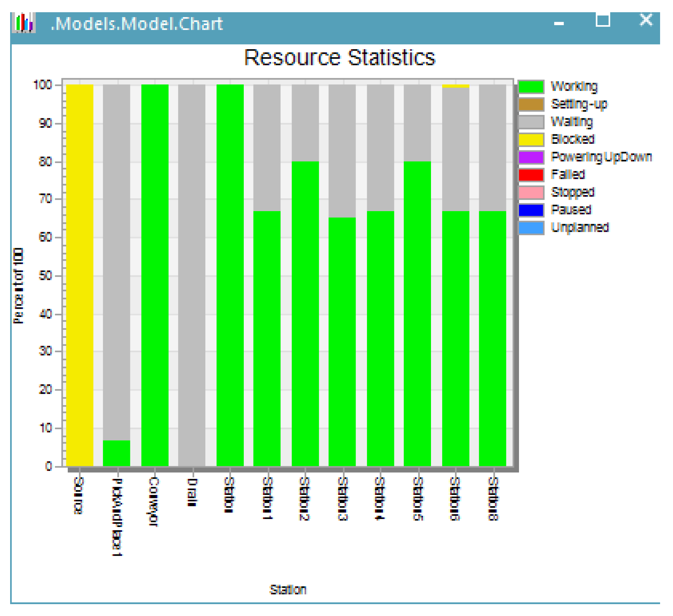Click the yellow Source bar

(80, 275)
